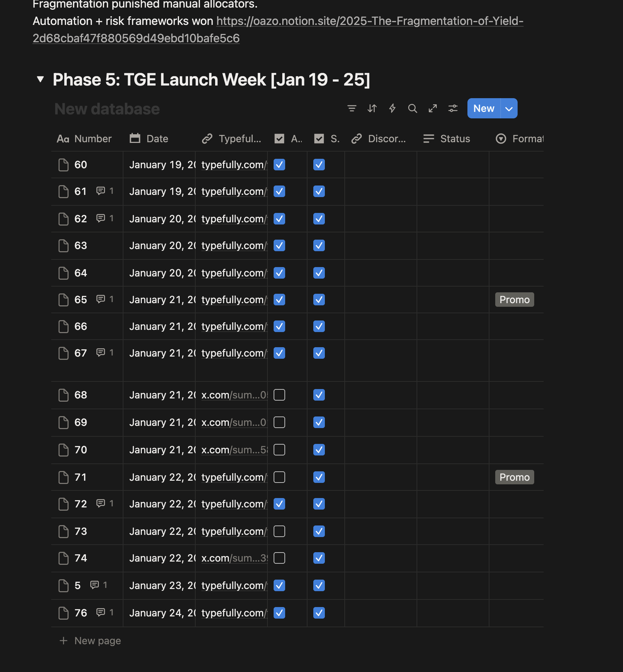Open database in full page view
This screenshot has height=672, width=623.
433,108
